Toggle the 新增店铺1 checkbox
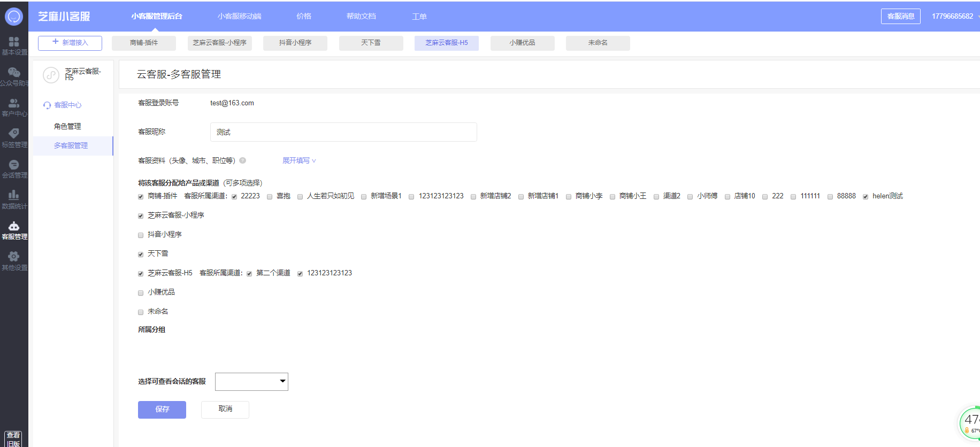The width and height of the screenshot is (980, 447). [521, 197]
